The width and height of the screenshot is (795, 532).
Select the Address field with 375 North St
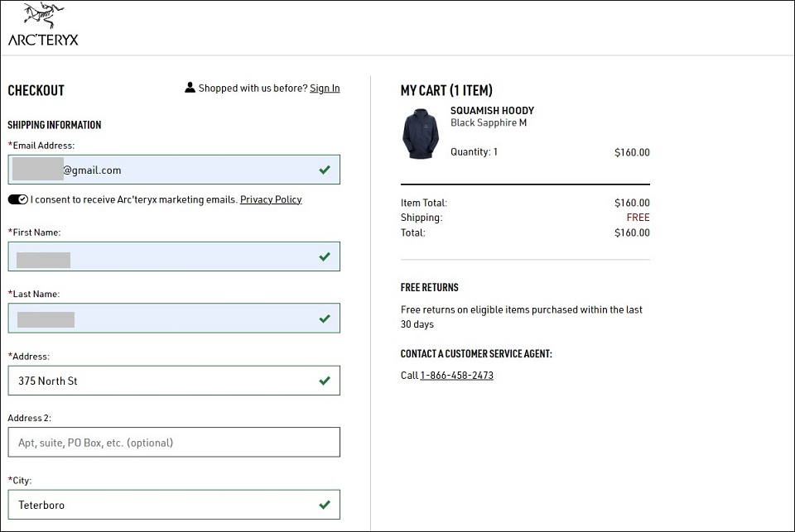[x=174, y=381]
